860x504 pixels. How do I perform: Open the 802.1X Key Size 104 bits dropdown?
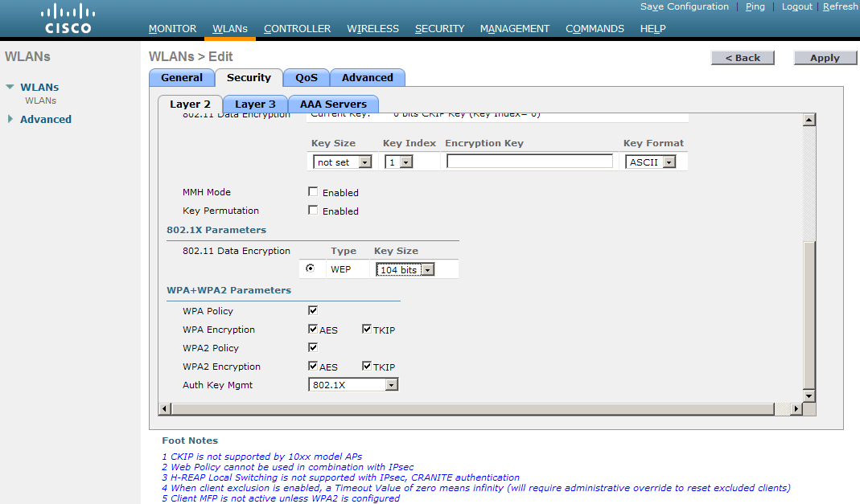pos(405,269)
